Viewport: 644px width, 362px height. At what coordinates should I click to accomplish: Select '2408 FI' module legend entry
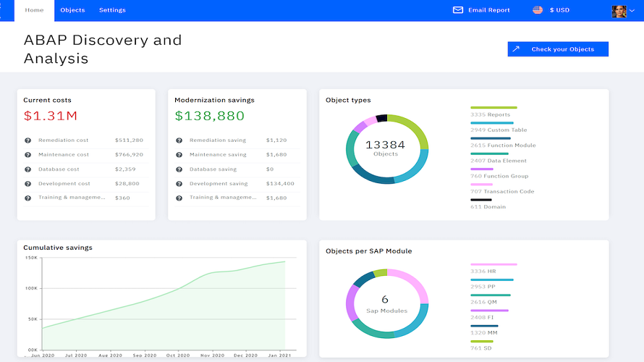coord(482,317)
